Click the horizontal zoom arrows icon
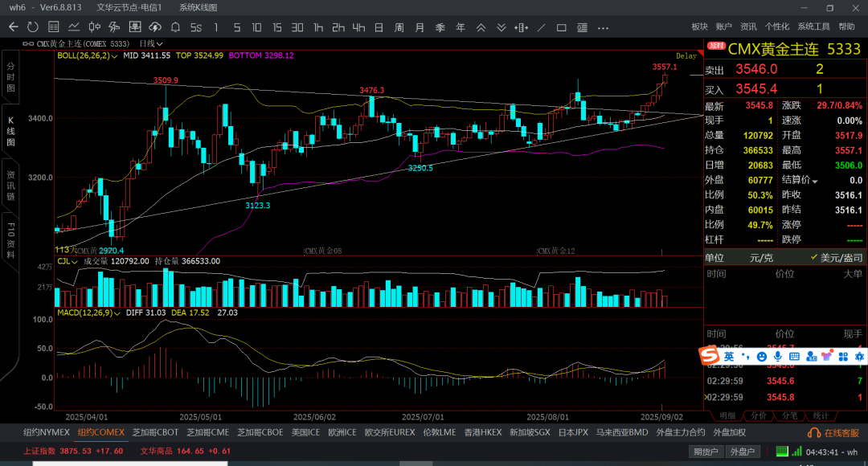868x466 pixels. 521,27
